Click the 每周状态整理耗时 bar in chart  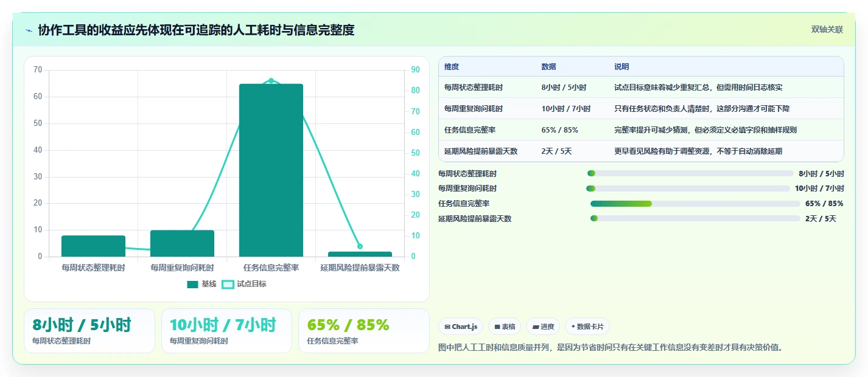point(93,246)
